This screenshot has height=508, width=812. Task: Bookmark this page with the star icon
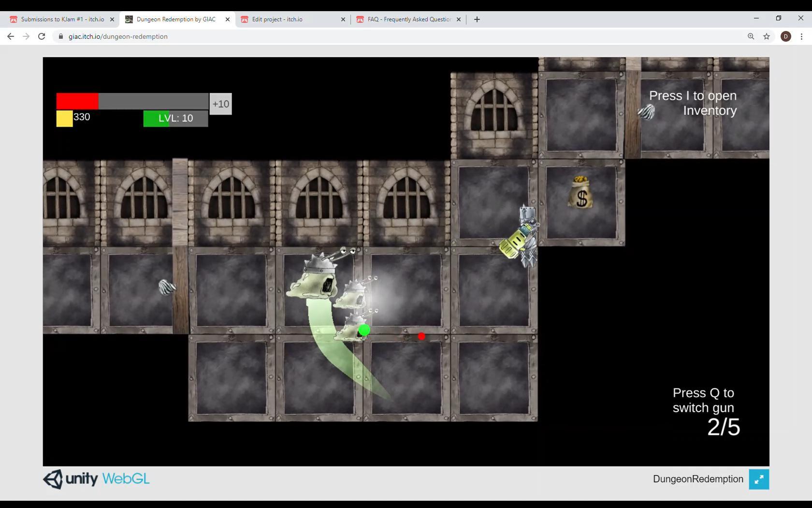tap(767, 36)
